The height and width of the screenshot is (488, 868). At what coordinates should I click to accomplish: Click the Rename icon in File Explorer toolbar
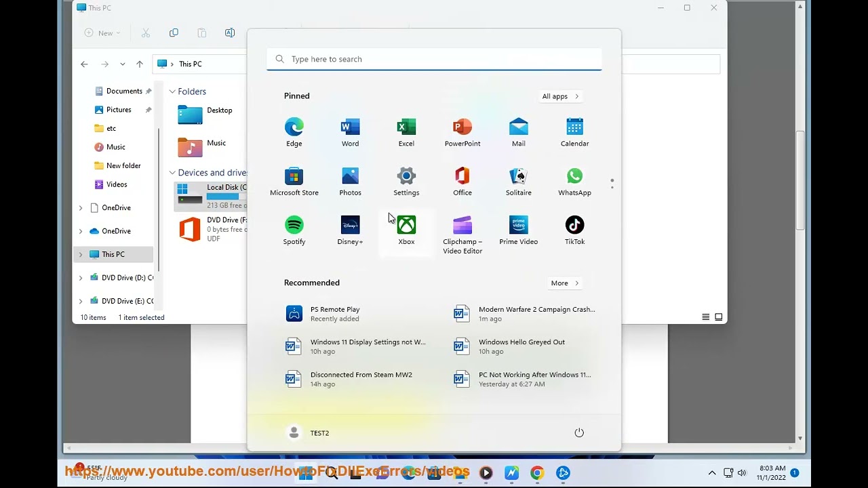229,33
